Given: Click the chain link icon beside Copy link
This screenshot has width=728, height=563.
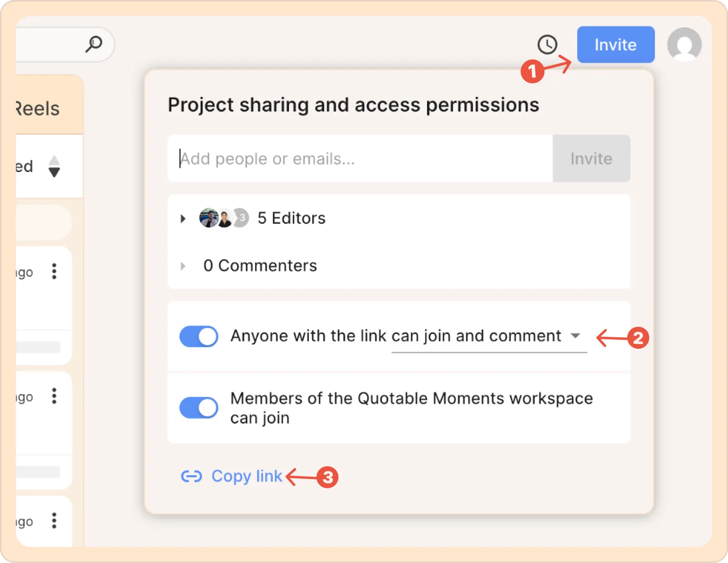Looking at the screenshot, I should coord(191,476).
